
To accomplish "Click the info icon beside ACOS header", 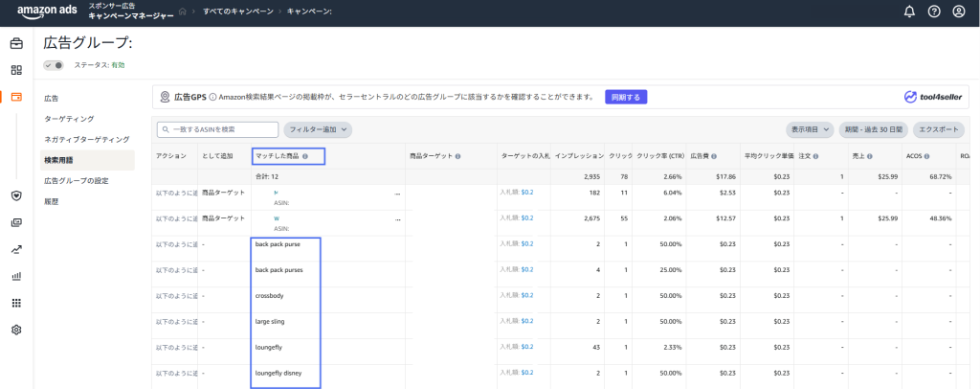I will (x=926, y=156).
